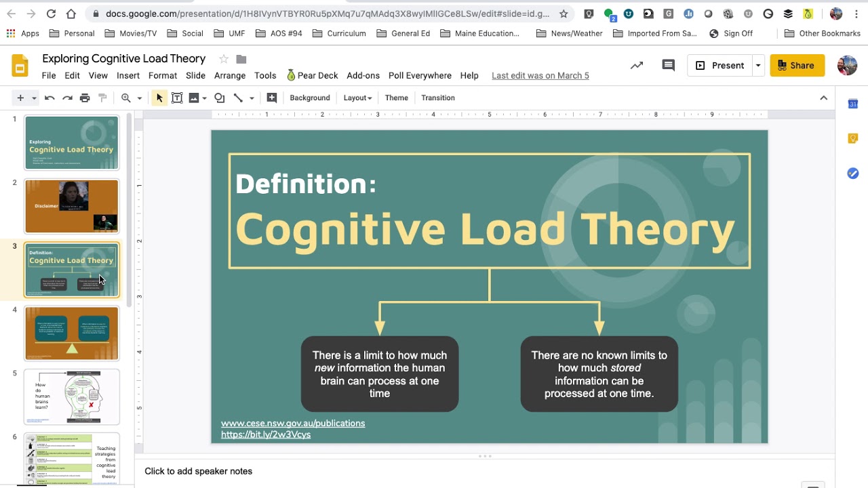The height and width of the screenshot is (488, 868).
Task: Open the Slide menu
Action: click(x=195, y=75)
